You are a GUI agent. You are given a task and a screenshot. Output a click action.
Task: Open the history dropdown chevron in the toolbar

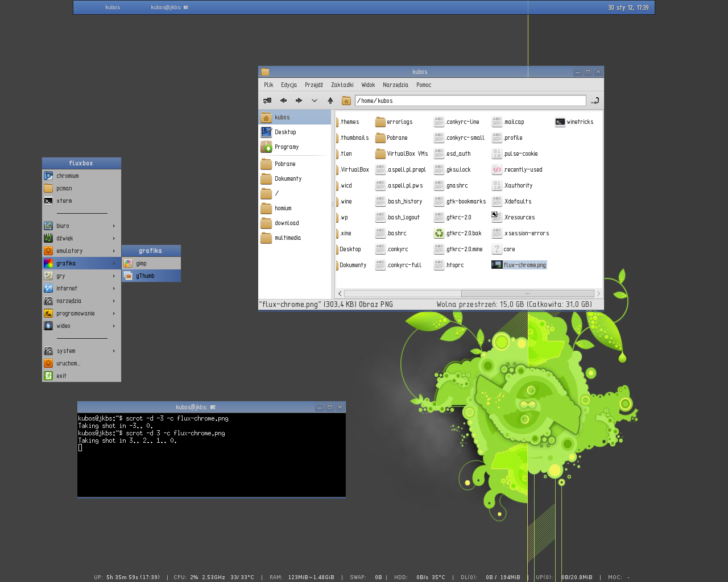point(314,101)
